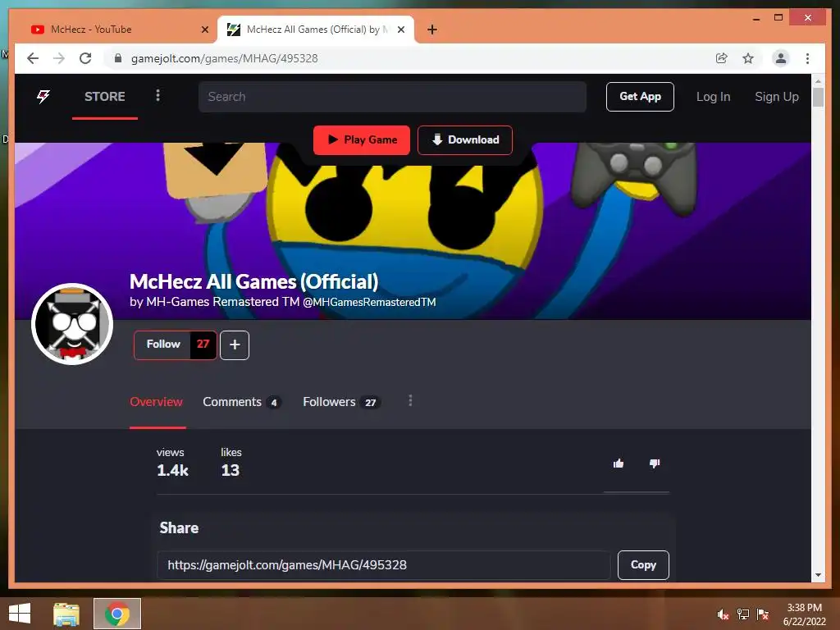Click the network tray icon

743,614
